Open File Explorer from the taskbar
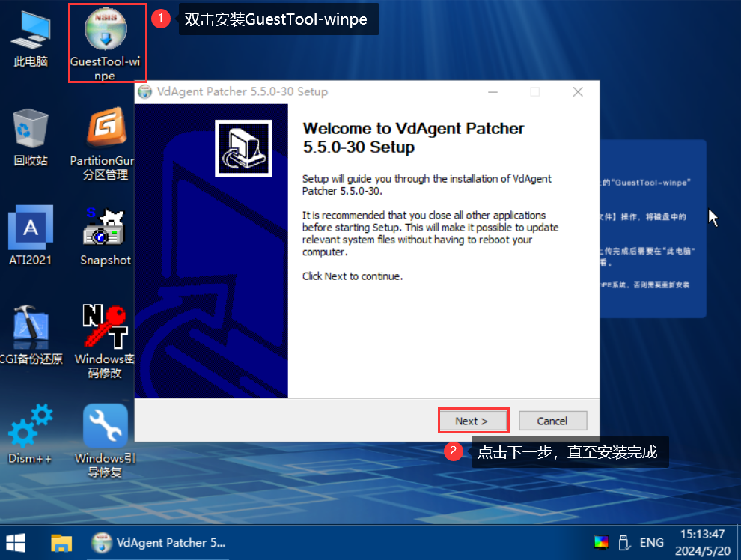The image size is (741, 560). (61, 542)
